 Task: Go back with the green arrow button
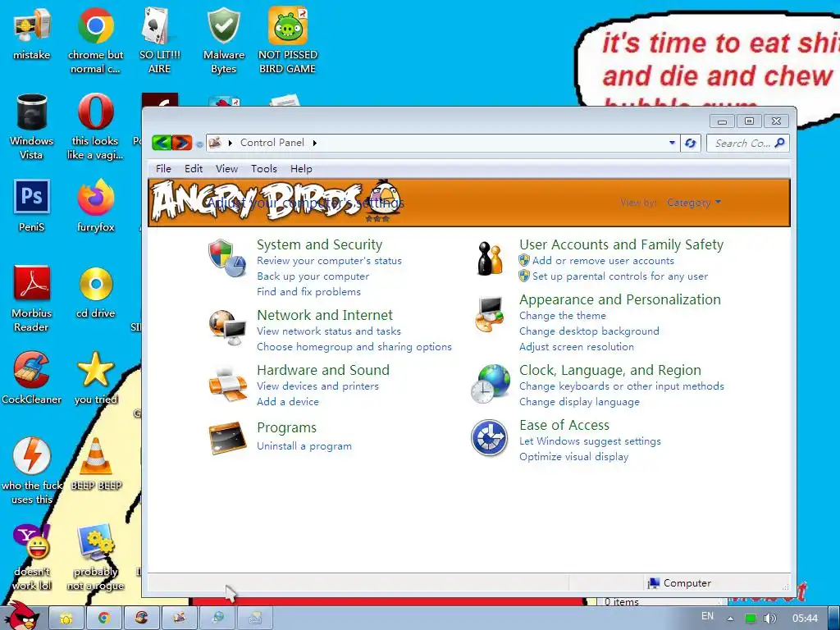(x=162, y=143)
